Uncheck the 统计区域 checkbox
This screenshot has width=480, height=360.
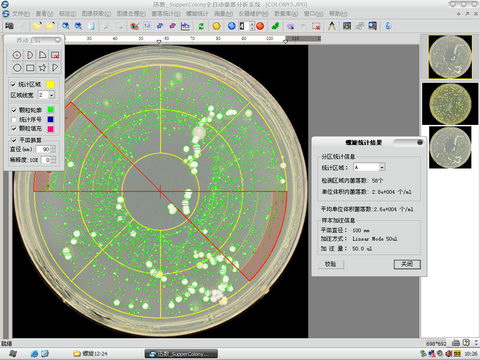click(x=13, y=85)
